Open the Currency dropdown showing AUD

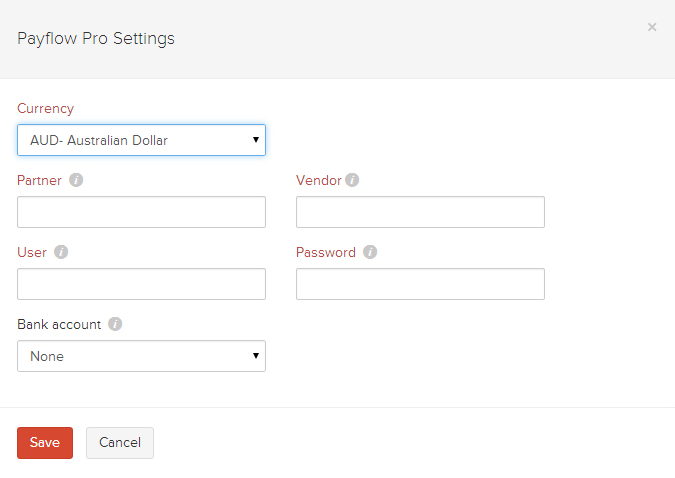pyautogui.click(x=141, y=140)
